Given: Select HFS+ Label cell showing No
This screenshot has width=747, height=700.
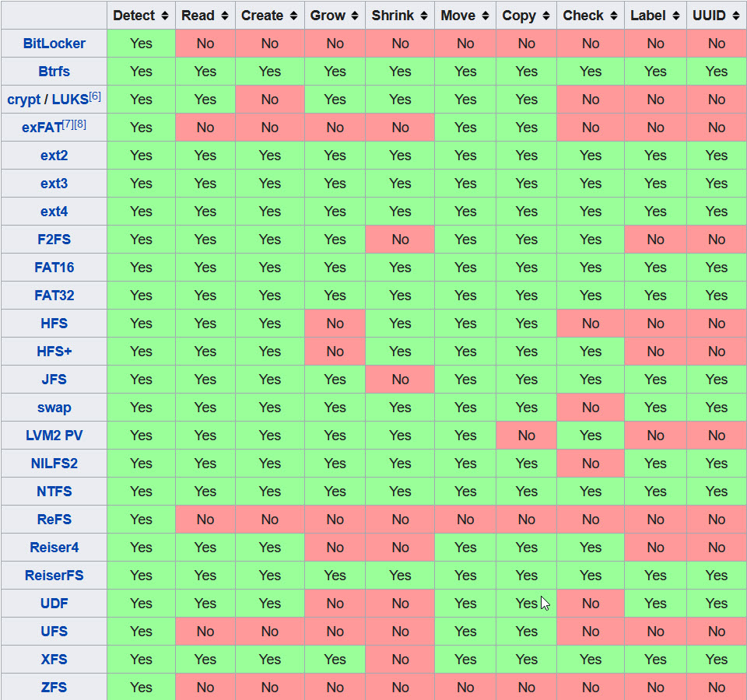Looking at the screenshot, I should pos(655,352).
